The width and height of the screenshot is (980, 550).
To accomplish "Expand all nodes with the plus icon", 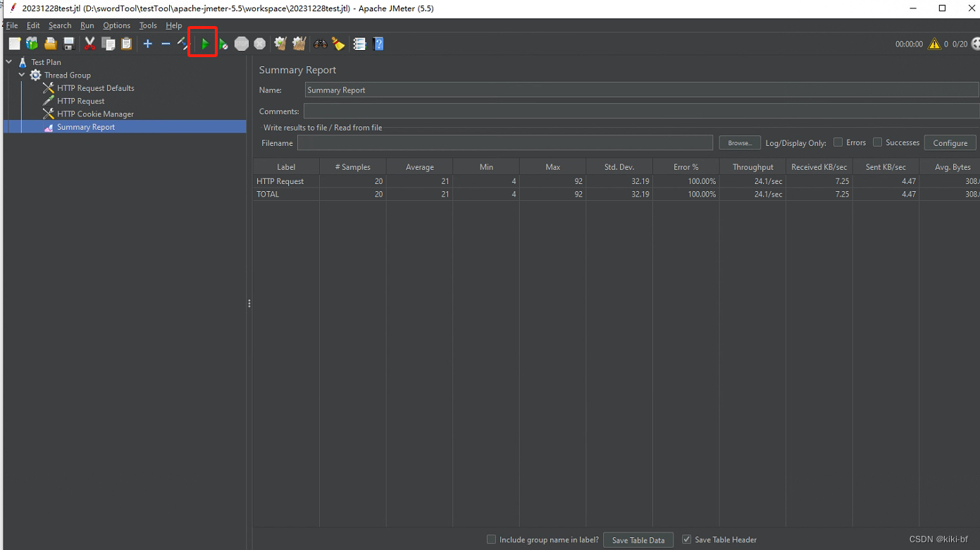I will [x=147, y=44].
